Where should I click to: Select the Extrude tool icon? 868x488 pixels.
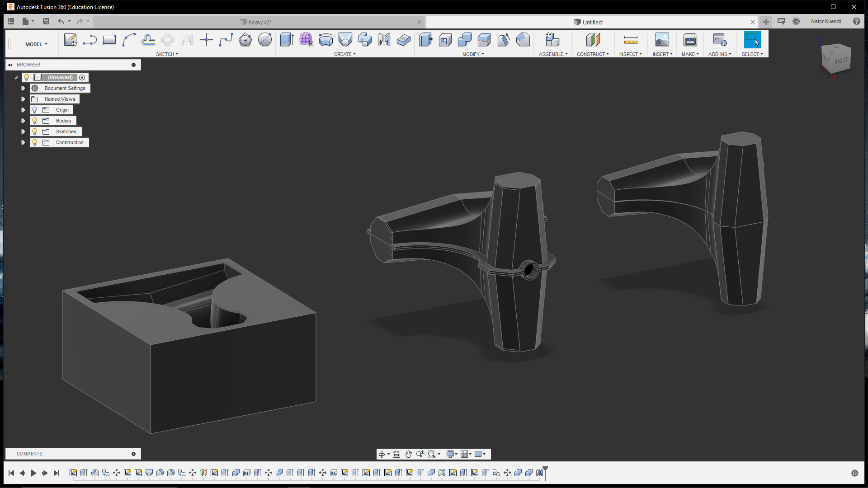287,40
